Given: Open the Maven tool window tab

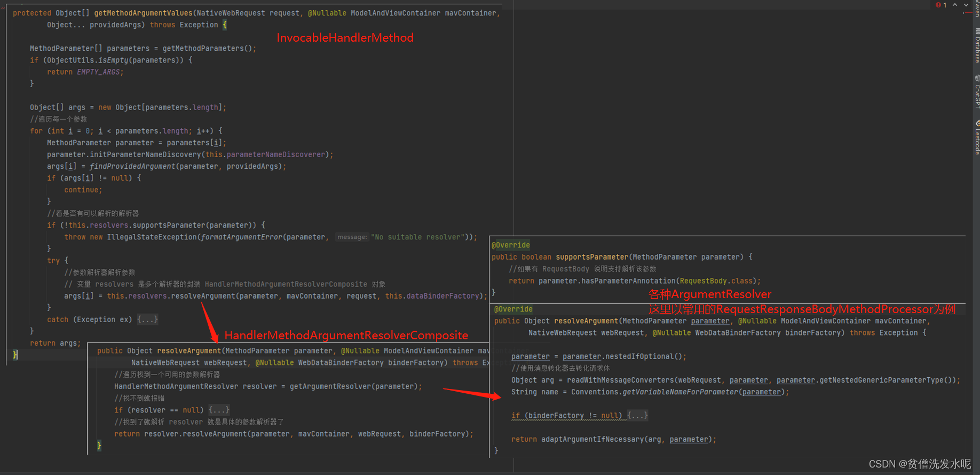Looking at the screenshot, I should click(977, 9).
